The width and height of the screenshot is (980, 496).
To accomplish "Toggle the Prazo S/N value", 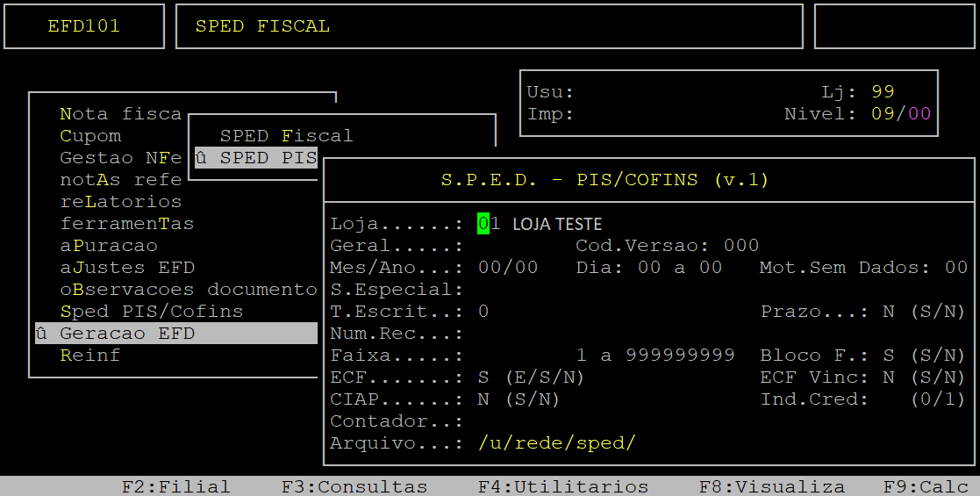I will coord(888,311).
